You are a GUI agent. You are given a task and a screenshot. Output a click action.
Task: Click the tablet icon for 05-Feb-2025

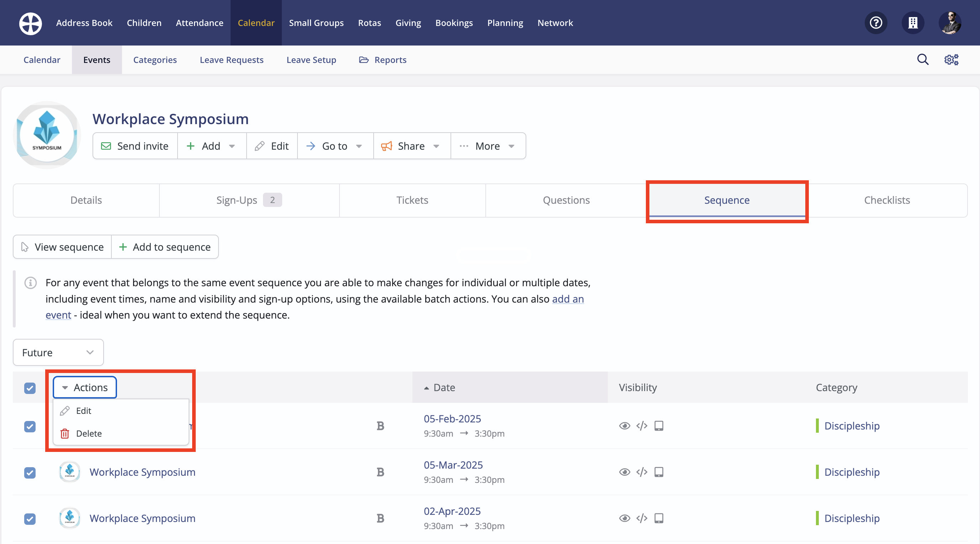659,426
